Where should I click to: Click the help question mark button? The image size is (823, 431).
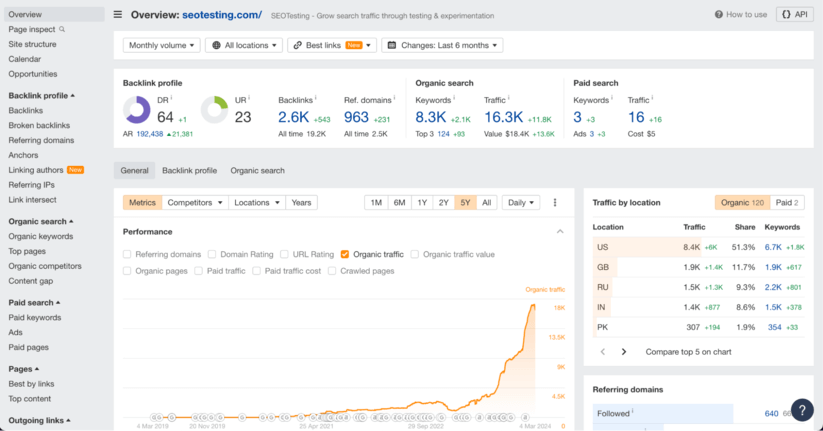pyautogui.click(x=802, y=408)
